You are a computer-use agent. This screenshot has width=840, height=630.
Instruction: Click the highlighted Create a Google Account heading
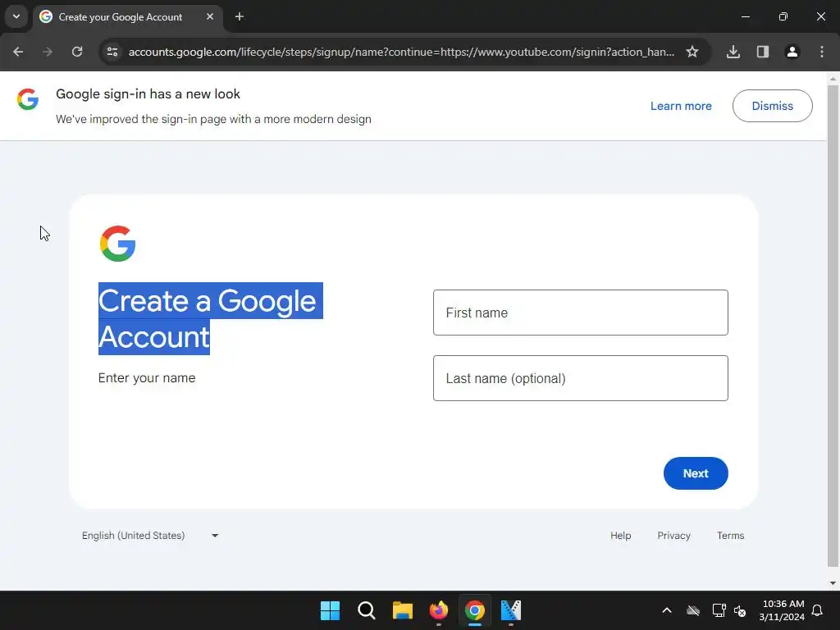210,319
